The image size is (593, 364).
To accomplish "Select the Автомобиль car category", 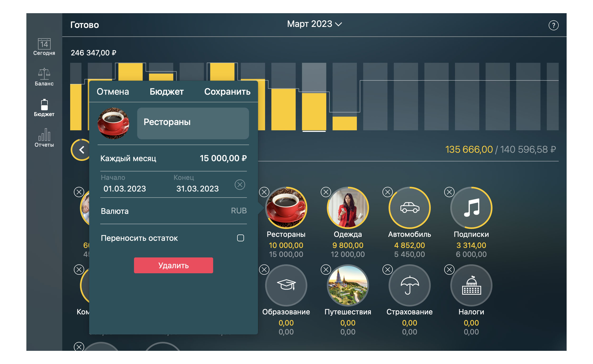I will (x=409, y=208).
